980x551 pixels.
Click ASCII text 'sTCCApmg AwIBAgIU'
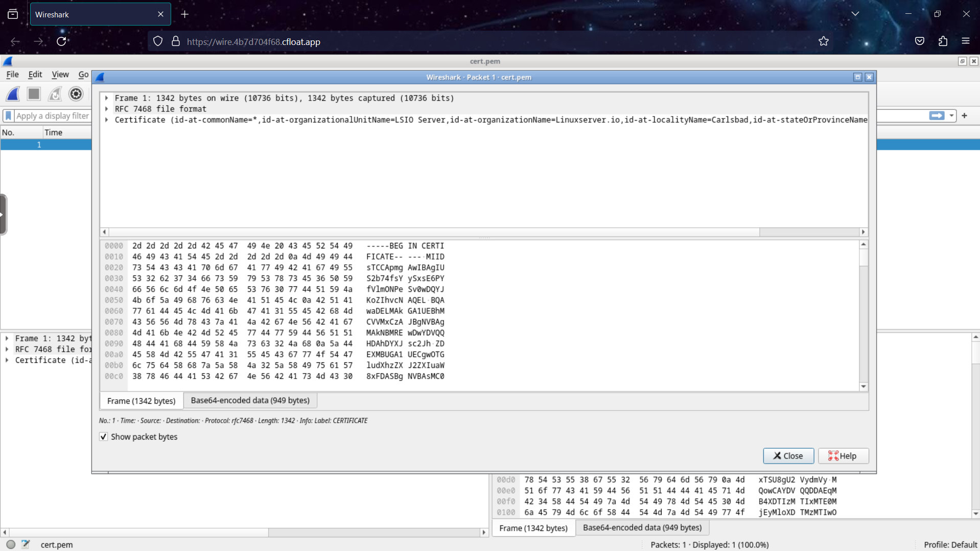point(405,268)
